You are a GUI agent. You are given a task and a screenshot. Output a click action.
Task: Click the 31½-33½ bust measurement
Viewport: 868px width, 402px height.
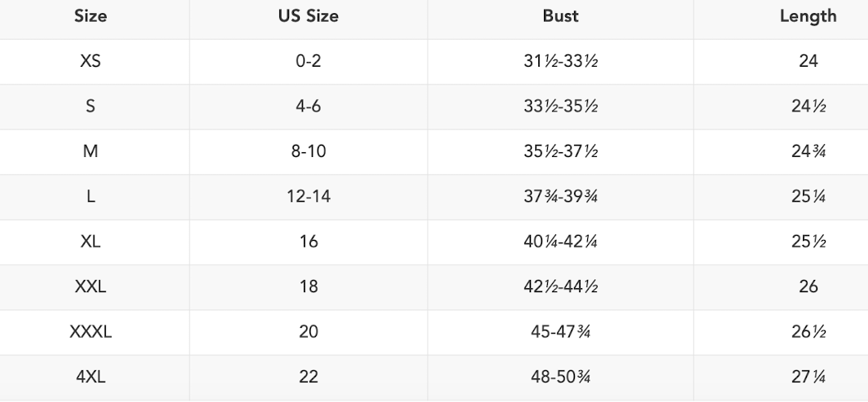pyautogui.click(x=560, y=61)
